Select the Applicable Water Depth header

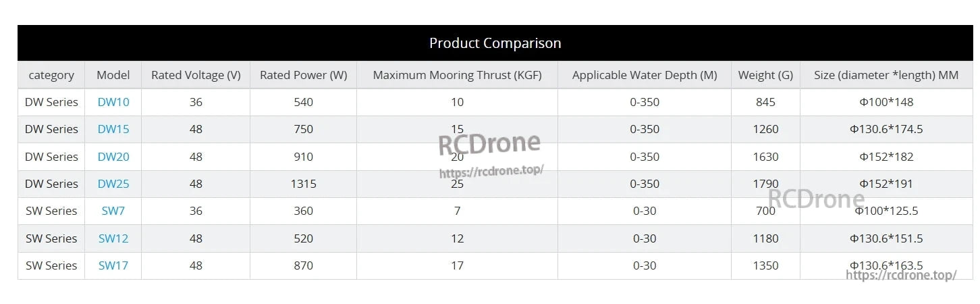(645, 75)
